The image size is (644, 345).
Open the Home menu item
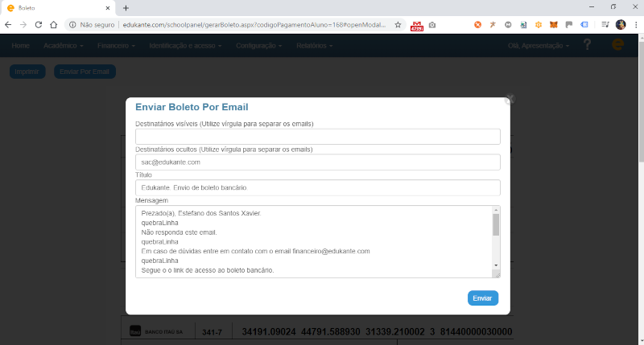pyautogui.click(x=21, y=46)
